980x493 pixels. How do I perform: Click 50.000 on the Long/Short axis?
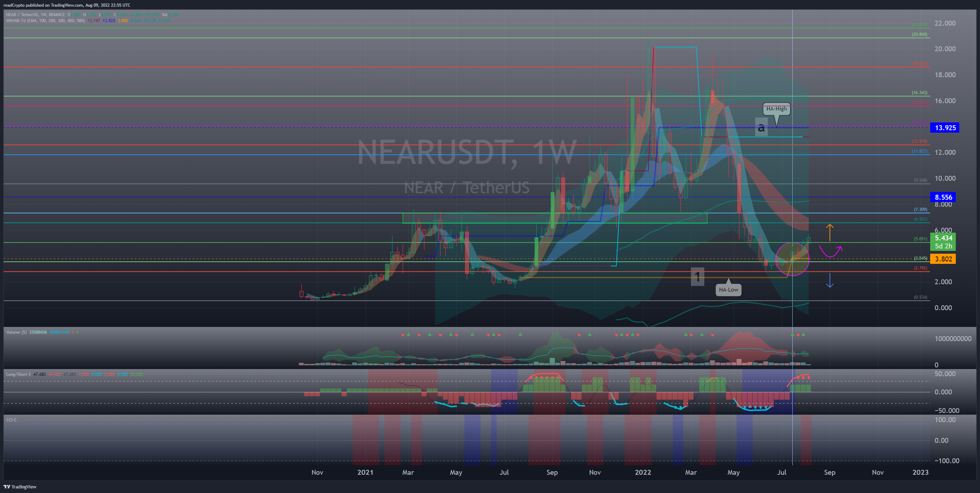coord(945,374)
